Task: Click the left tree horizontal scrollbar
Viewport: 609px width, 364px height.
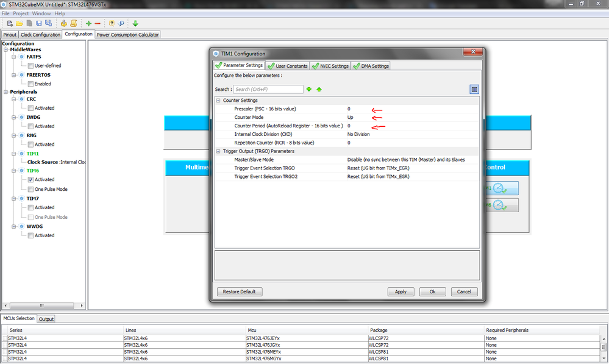Action: (x=43, y=305)
